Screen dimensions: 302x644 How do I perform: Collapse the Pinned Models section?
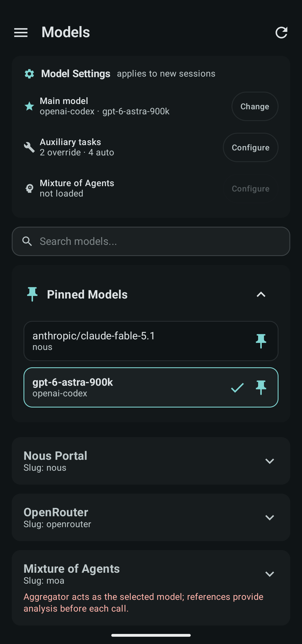[261, 294]
